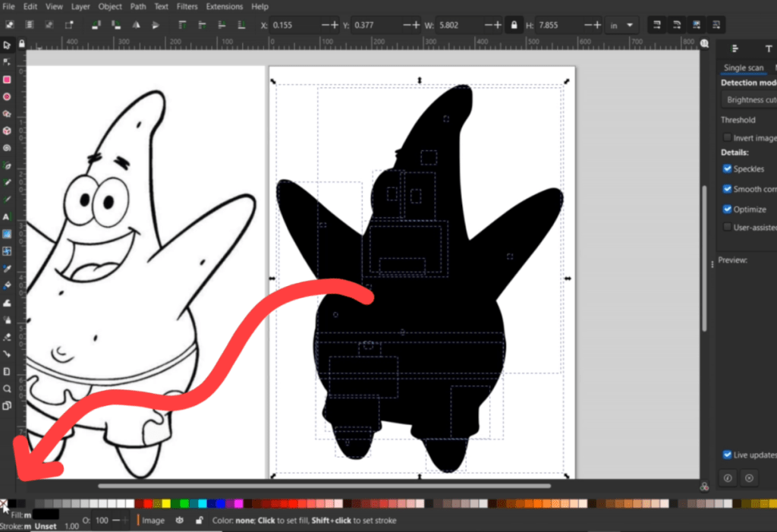Pick the Zoom tool magnifier
777x532 pixels.
click(7, 389)
